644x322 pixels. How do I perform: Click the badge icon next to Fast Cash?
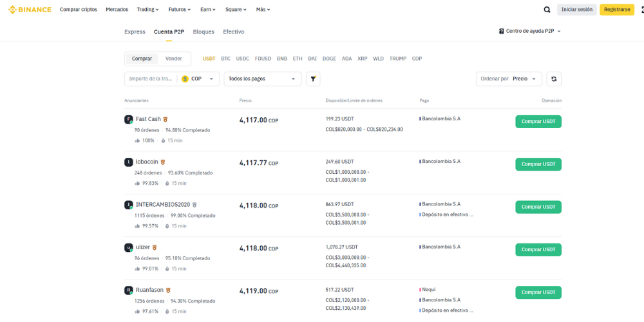coord(165,120)
